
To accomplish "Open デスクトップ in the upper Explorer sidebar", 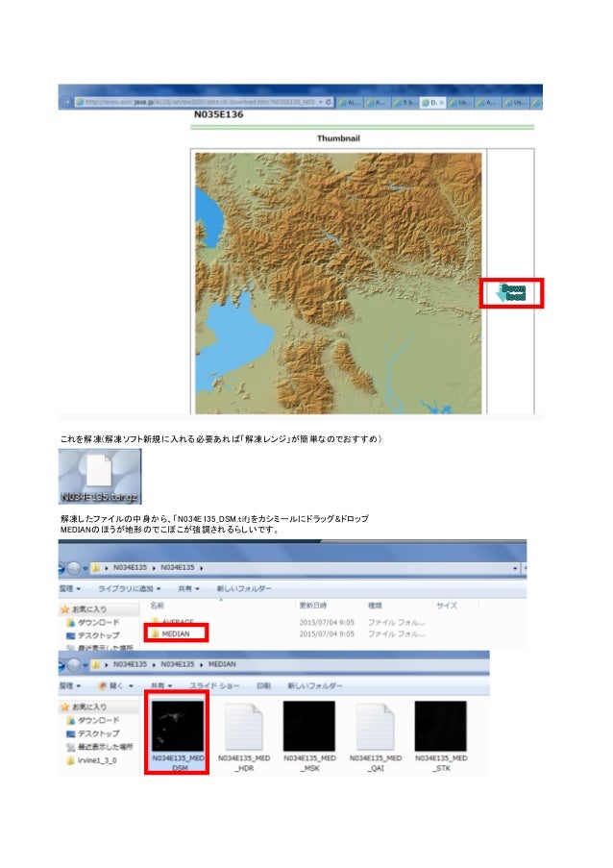I will (92, 635).
